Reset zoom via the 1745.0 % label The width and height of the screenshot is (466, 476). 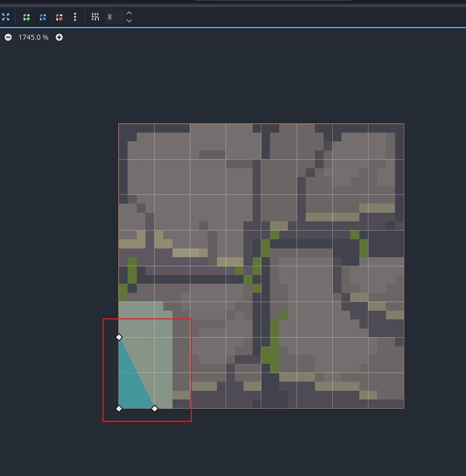tap(33, 37)
